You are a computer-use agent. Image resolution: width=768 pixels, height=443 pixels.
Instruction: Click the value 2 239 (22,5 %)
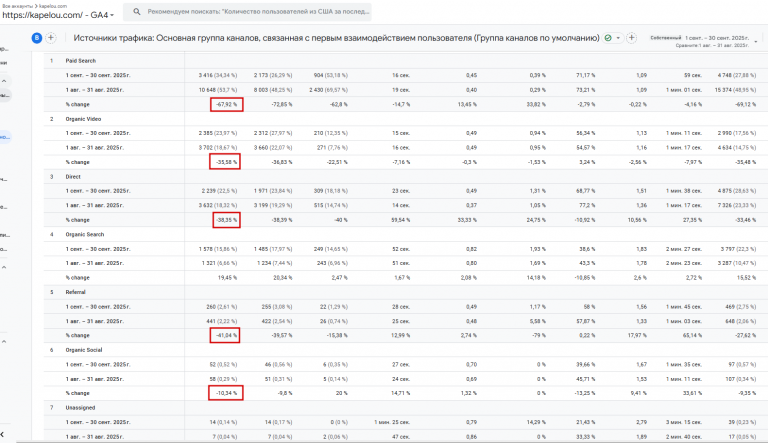click(x=219, y=191)
